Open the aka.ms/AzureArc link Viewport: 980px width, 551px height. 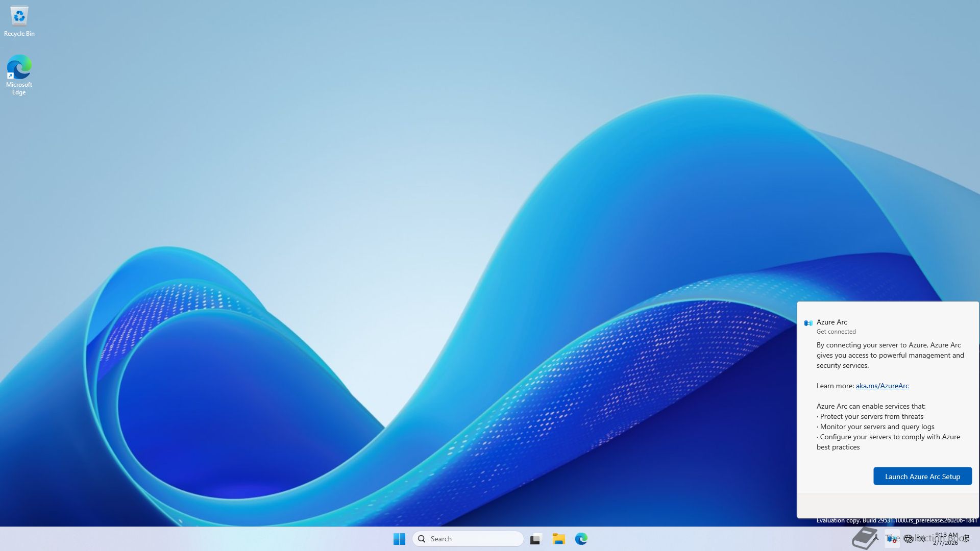pos(881,386)
